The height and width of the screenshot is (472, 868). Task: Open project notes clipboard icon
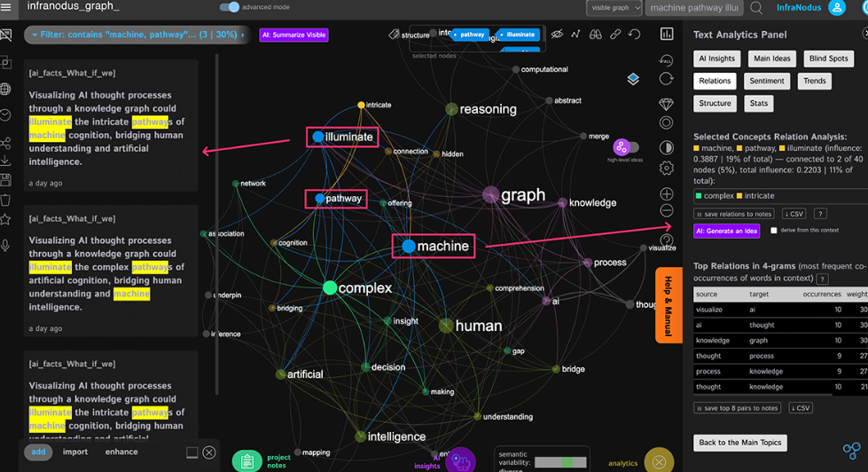(246, 461)
